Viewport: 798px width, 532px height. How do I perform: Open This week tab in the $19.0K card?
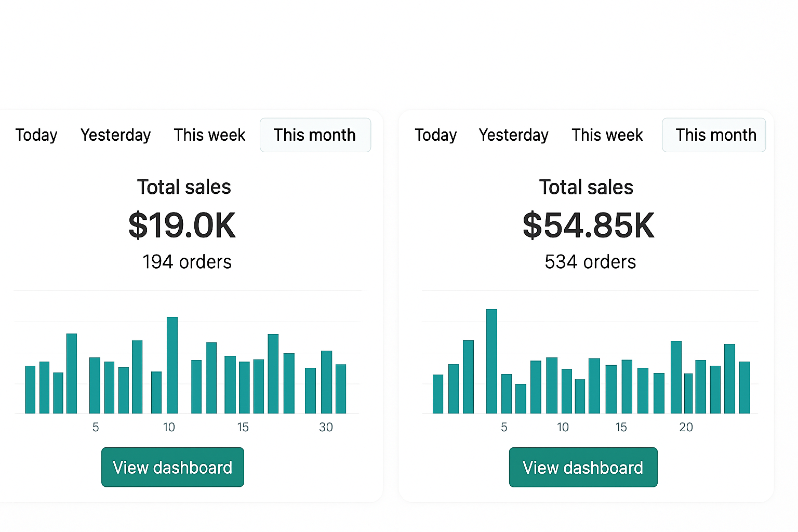[x=209, y=135]
